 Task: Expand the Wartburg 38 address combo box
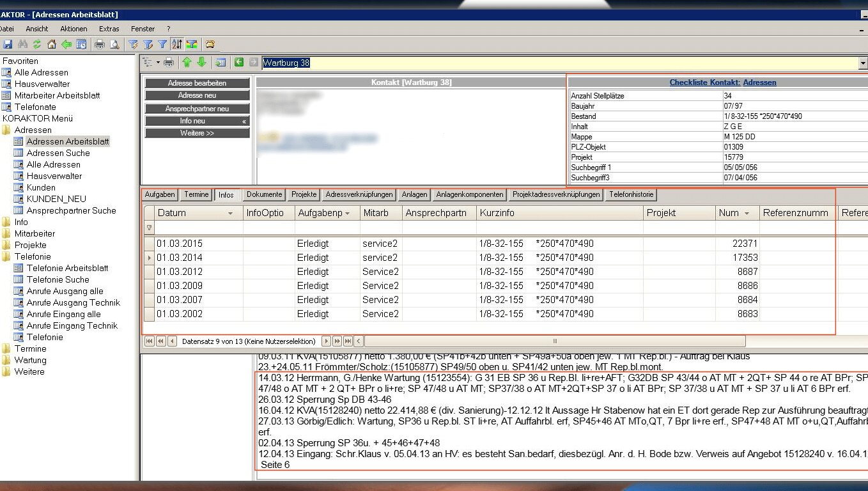[863, 63]
